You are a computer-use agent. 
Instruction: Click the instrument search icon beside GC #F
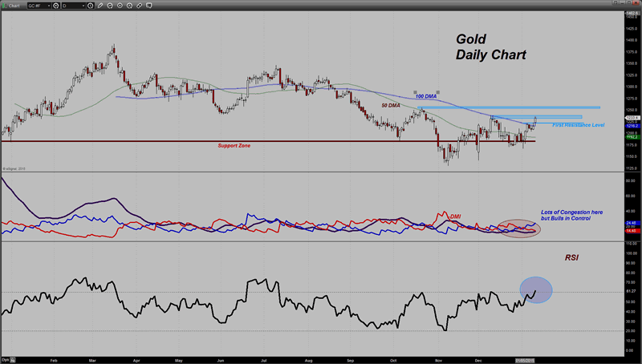(x=55, y=5)
